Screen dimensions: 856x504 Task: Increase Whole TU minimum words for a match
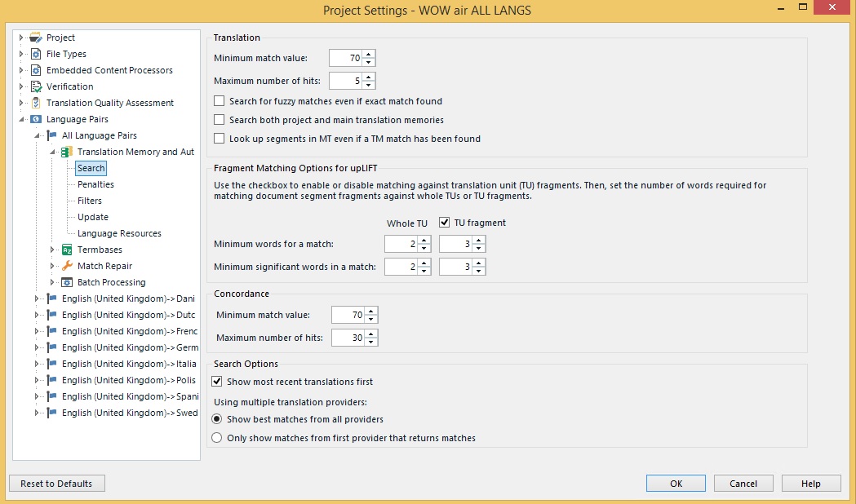pyautogui.click(x=424, y=240)
